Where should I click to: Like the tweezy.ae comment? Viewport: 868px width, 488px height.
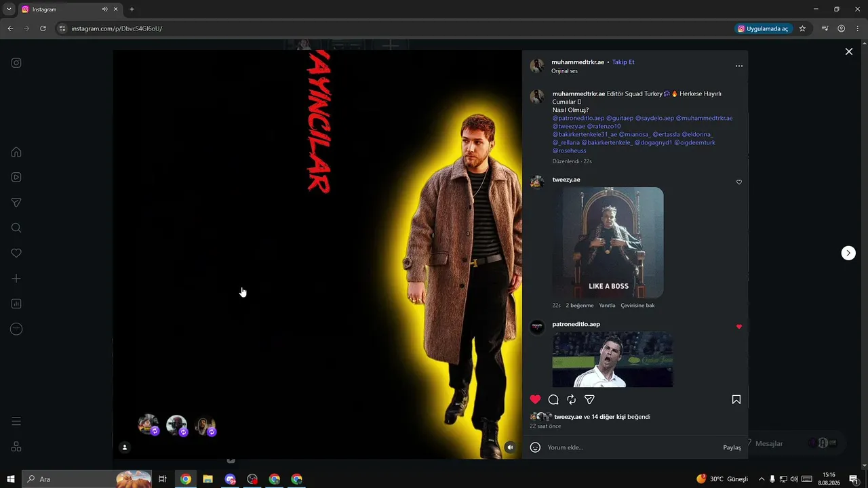coord(739,182)
